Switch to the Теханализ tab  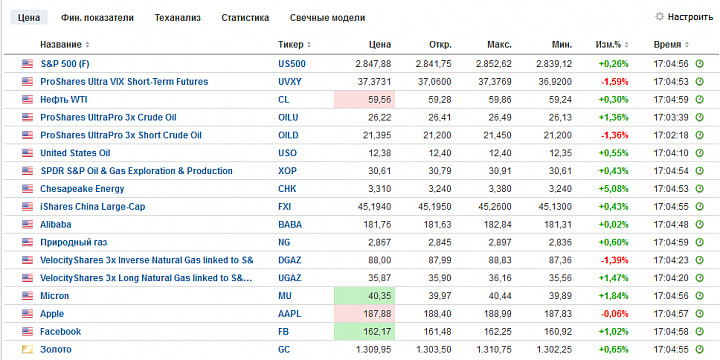tap(178, 18)
